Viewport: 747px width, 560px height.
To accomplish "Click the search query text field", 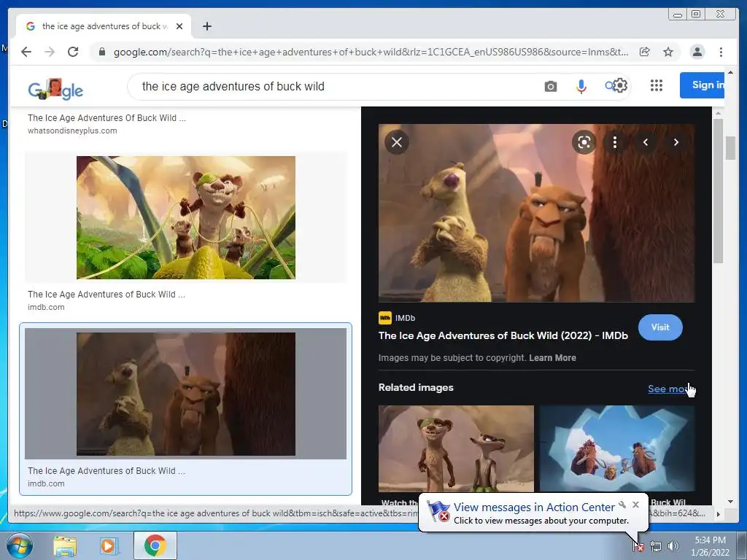I will click(x=333, y=86).
